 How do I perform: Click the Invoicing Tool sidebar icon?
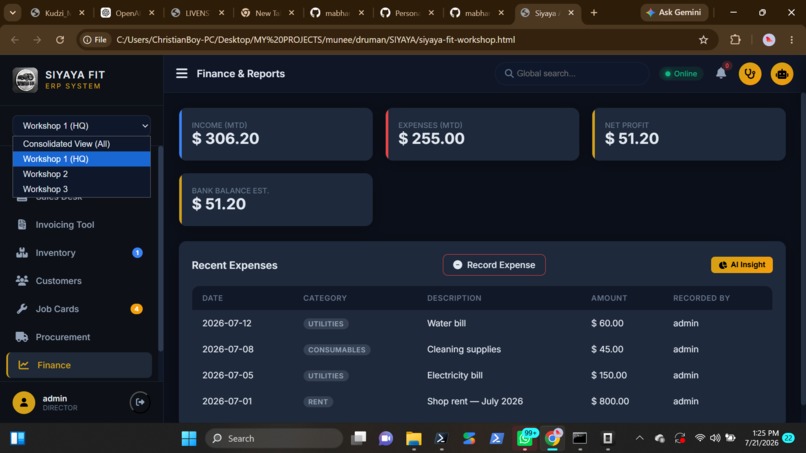click(22, 225)
